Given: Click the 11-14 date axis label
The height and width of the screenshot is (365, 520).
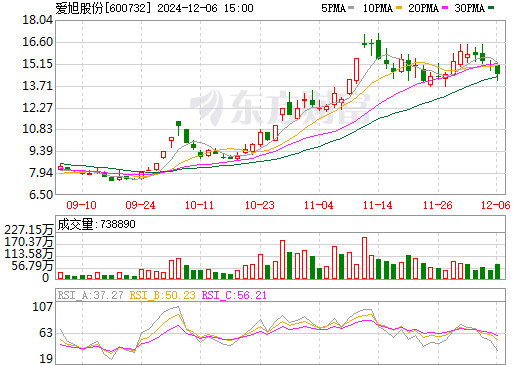Looking at the screenshot, I should coord(378,205).
